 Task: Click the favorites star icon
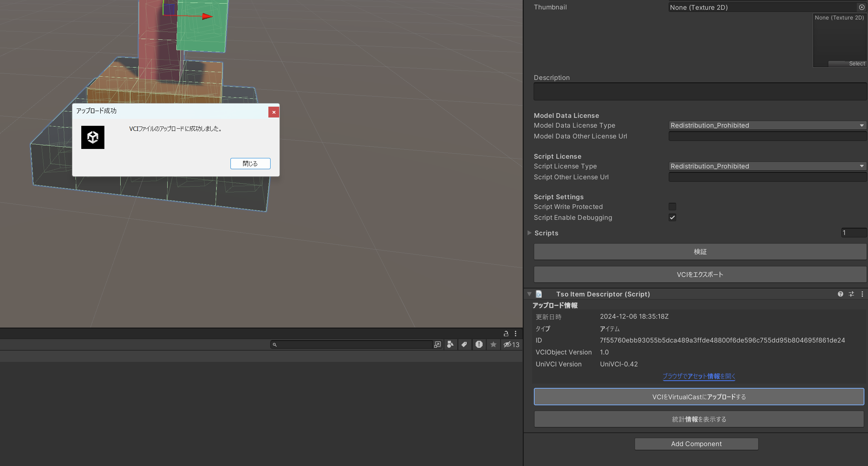click(x=493, y=345)
